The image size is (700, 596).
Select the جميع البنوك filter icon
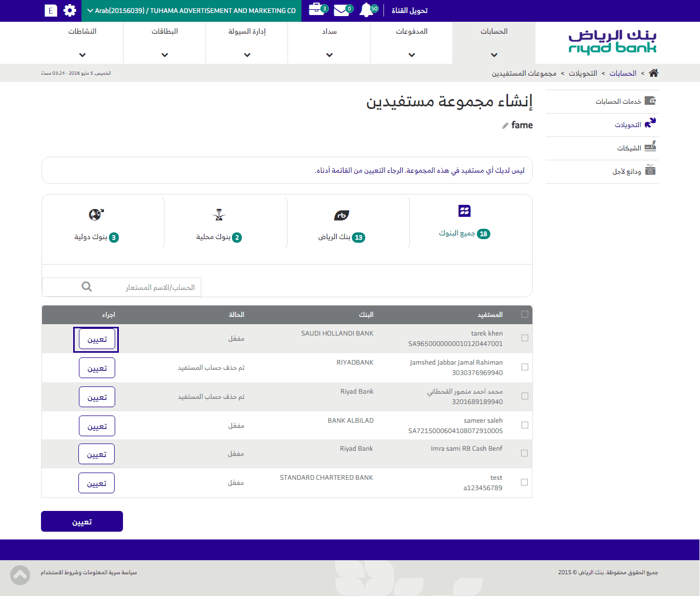point(464,211)
